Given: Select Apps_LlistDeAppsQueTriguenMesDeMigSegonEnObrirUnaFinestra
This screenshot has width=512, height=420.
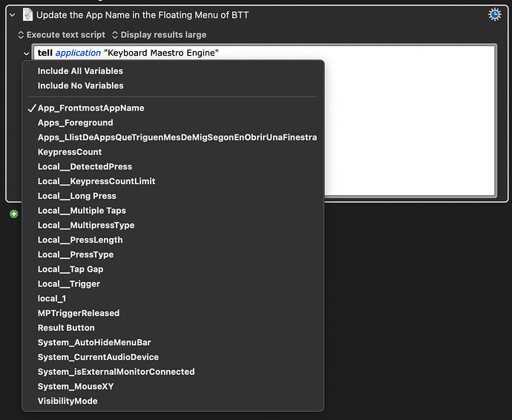Looking at the screenshot, I should pyautogui.click(x=173, y=137).
